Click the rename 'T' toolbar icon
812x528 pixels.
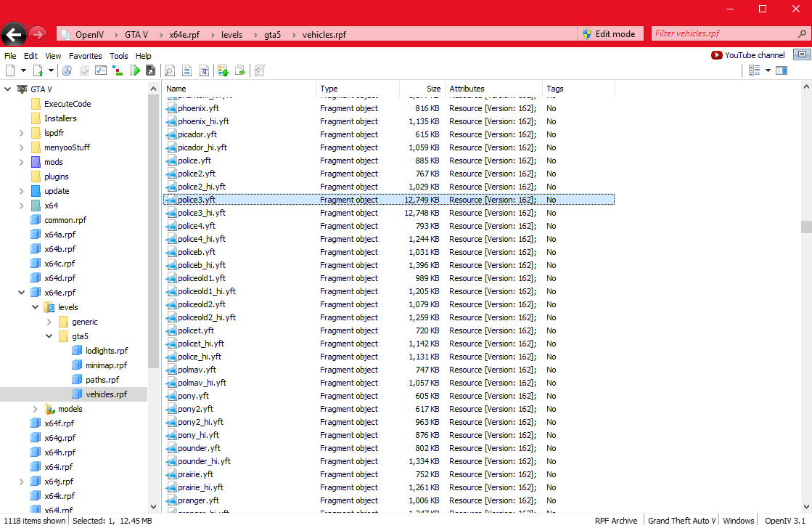pyautogui.click(x=205, y=70)
